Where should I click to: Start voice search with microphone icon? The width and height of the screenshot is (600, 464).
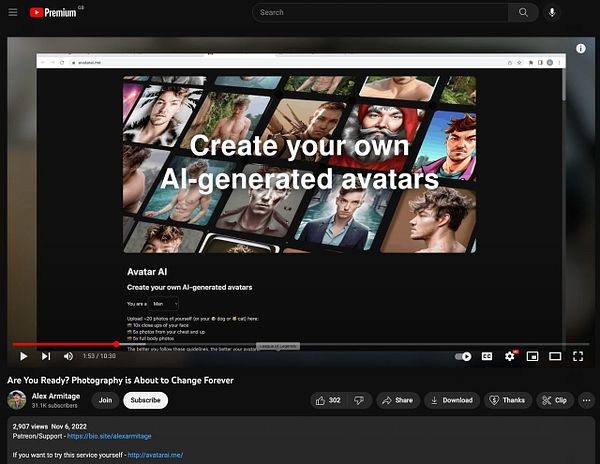pos(552,12)
